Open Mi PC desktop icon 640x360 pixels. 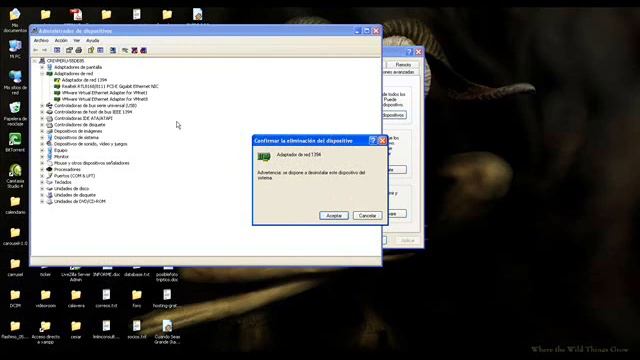(15, 46)
